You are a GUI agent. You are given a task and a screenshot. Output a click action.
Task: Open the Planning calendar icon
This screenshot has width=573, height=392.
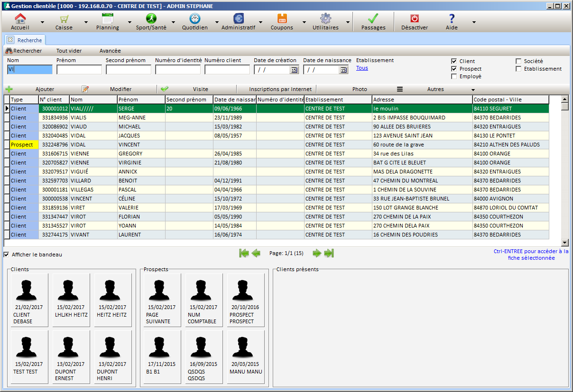pyautogui.click(x=108, y=19)
